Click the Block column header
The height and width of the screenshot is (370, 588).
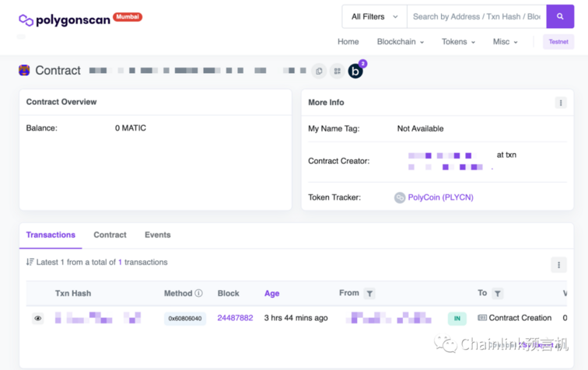[229, 294]
